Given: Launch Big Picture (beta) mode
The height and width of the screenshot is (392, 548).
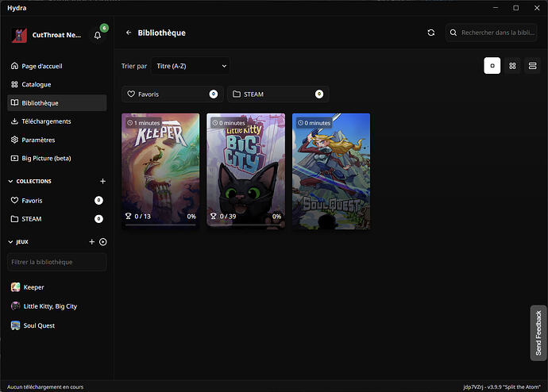Looking at the screenshot, I should click(57, 159).
